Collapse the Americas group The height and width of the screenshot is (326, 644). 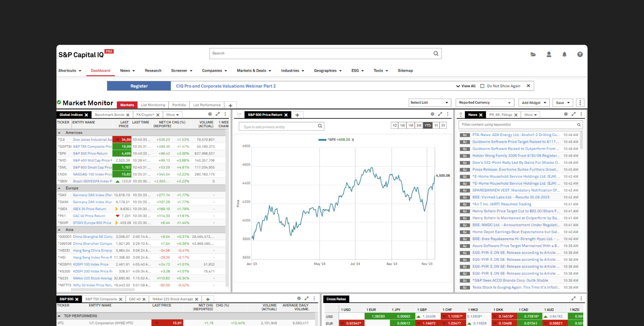[x=59, y=133]
